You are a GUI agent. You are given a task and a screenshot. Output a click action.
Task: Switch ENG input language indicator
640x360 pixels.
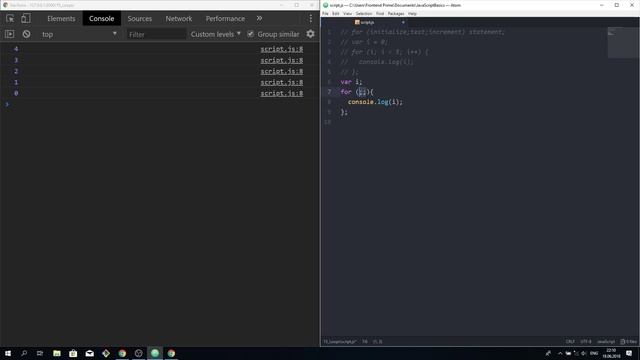click(x=594, y=353)
